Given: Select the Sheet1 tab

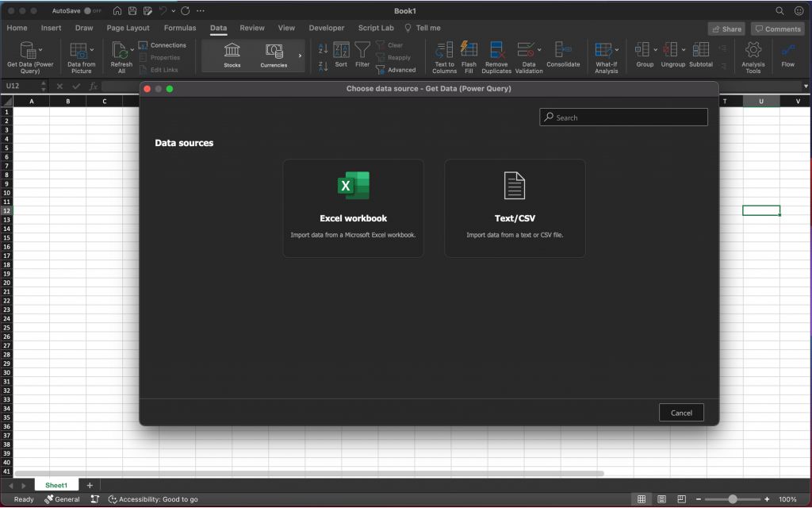Looking at the screenshot, I should [x=56, y=485].
